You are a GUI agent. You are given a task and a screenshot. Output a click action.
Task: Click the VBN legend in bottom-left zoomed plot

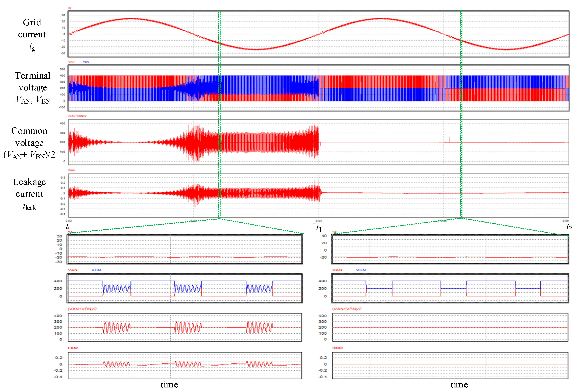click(96, 270)
